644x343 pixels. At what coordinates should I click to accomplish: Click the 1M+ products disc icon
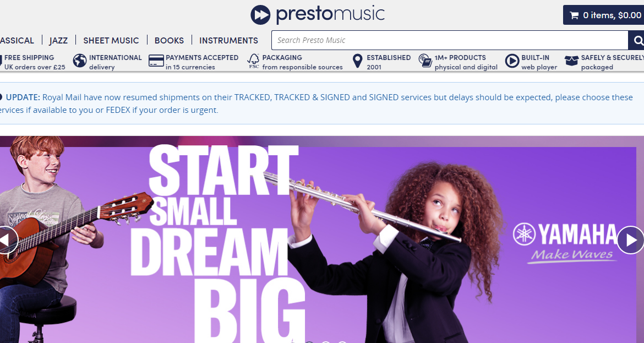tap(425, 61)
